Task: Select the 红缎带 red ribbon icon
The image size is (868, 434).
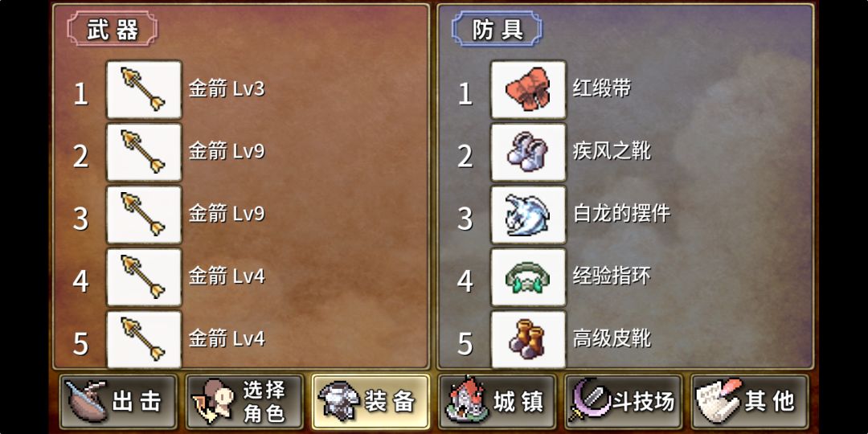Action: [x=528, y=90]
